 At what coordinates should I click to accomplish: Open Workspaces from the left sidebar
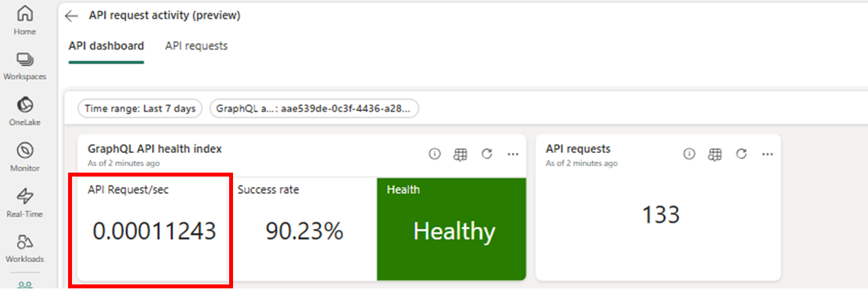(25, 60)
